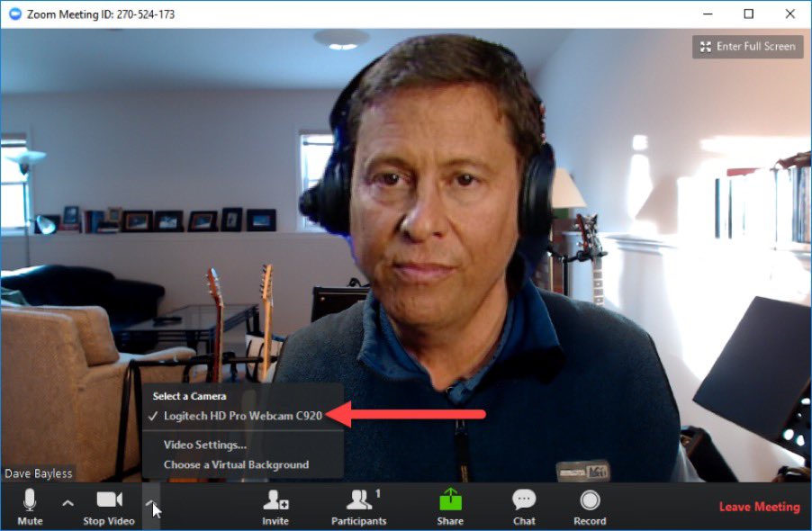Viewport: 812px width, 531px height.
Task: Start Record of the meeting
Action: point(590,507)
